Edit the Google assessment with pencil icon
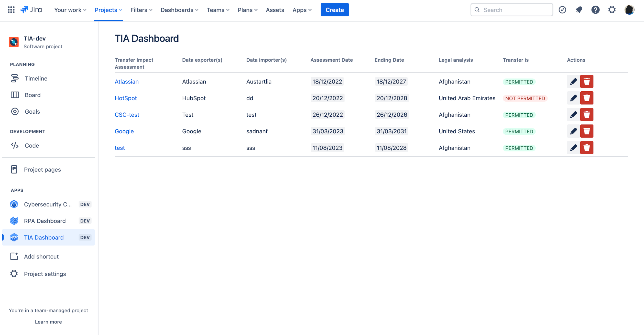Image resolution: width=644 pixels, height=335 pixels. (x=573, y=131)
